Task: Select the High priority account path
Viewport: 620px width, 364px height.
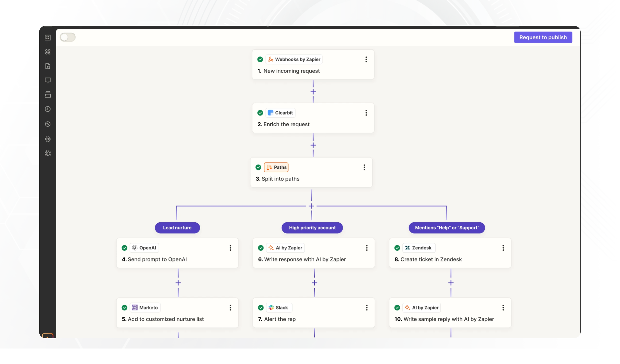Action: tap(312, 228)
